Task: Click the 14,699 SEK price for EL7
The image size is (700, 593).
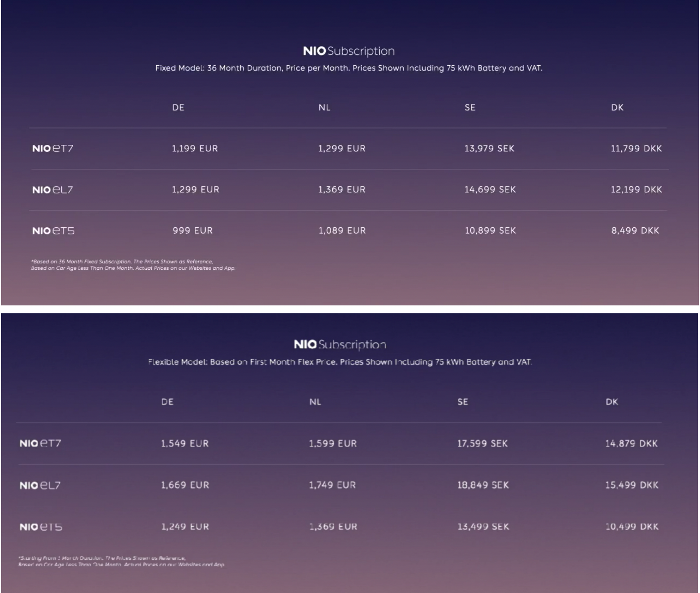Action: tap(490, 189)
